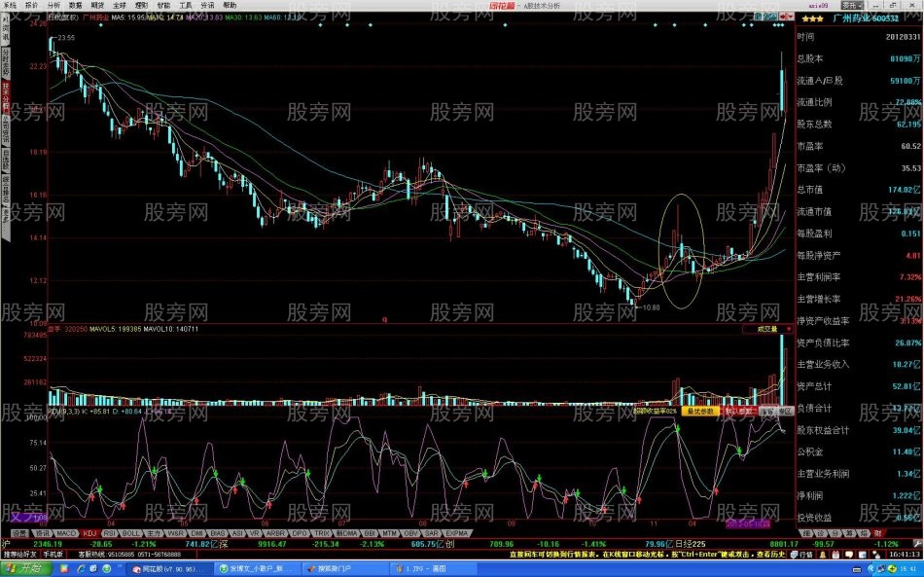
Task: Click the 沪 index value 2346.19
Action: (x=48, y=544)
